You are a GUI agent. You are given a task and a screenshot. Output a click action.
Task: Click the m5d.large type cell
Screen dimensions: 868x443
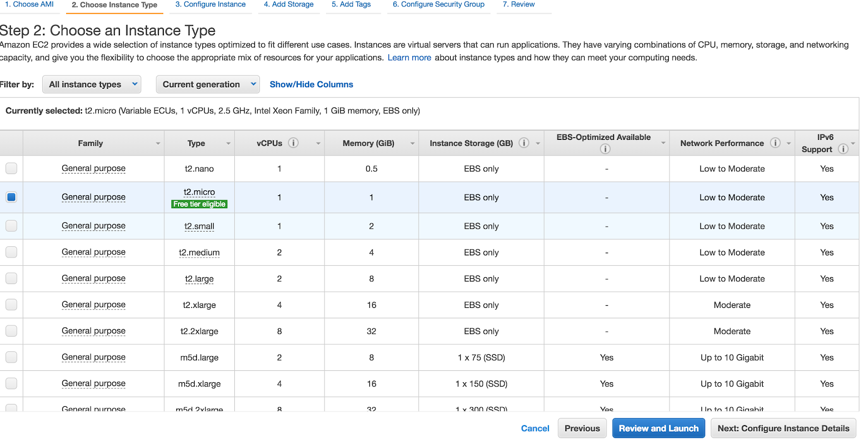199,358
